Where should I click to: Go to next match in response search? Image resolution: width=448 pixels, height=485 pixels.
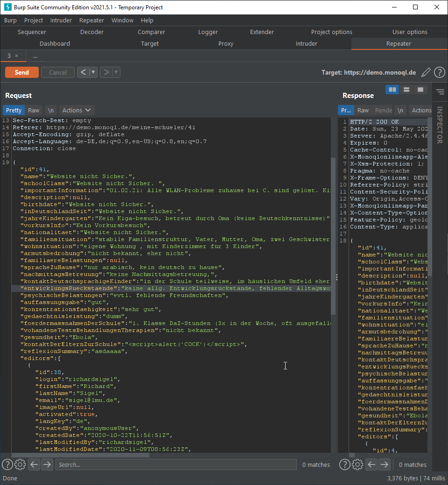click(x=384, y=464)
